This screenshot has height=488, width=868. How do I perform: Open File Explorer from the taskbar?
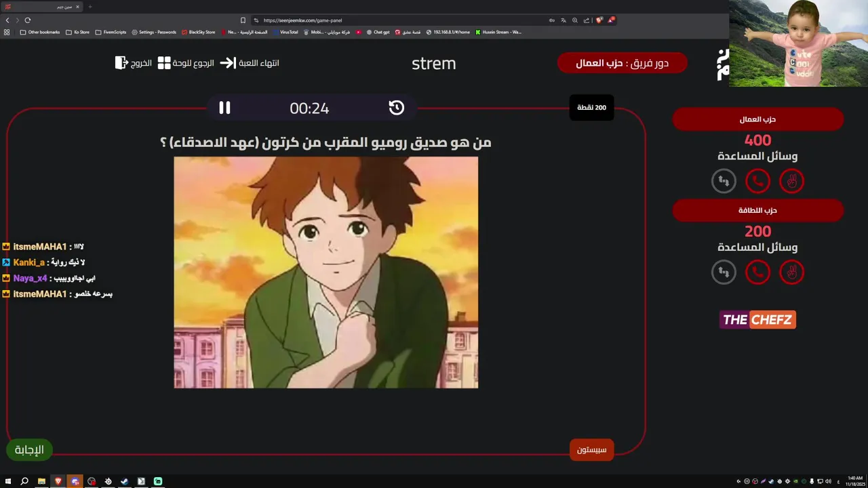click(41, 481)
